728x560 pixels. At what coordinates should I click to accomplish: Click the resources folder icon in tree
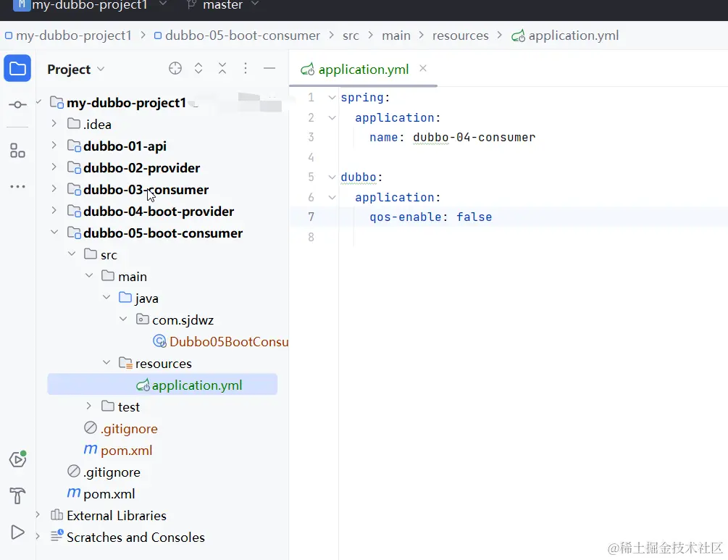[x=125, y=363]
